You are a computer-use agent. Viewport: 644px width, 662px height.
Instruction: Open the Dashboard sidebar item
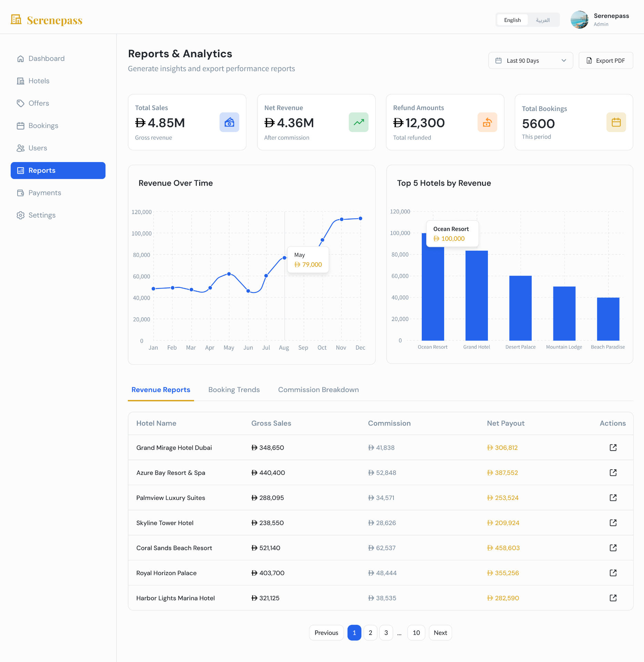pos(58,59)
